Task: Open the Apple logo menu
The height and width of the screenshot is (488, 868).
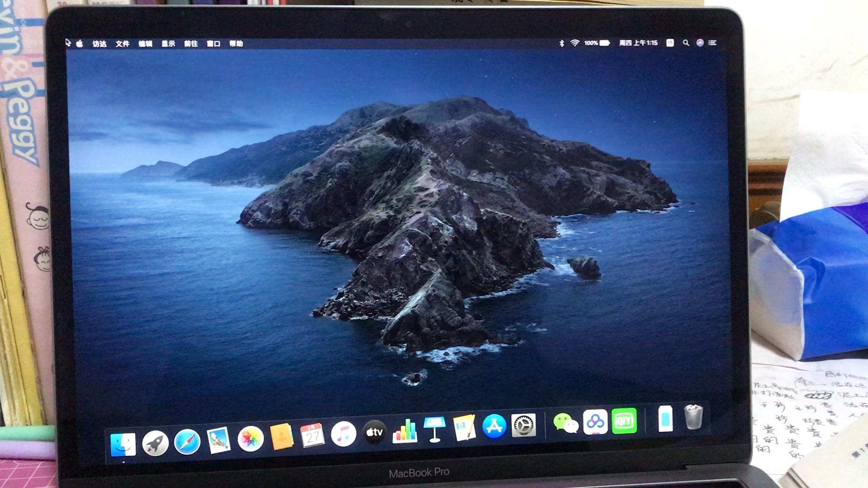Action: (x=80, y=43)
